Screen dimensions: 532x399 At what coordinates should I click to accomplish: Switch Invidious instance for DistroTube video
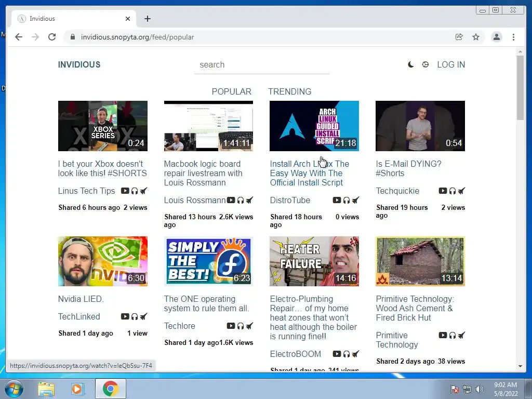(355, 200)
